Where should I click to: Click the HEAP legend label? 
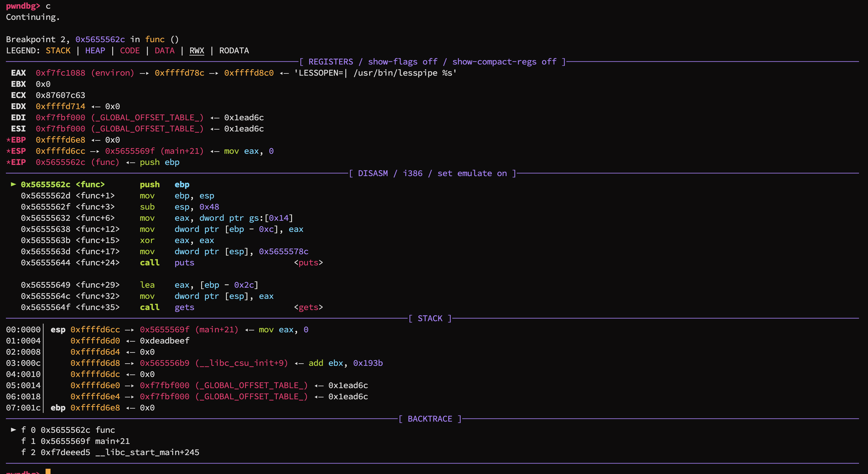pyautogui.click(x=95, y=51)
